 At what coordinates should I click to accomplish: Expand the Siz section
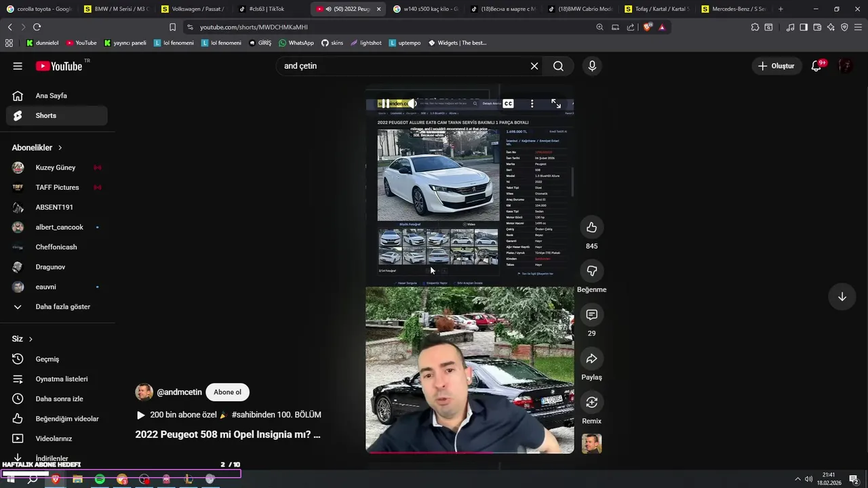click(x=22, y=339)
